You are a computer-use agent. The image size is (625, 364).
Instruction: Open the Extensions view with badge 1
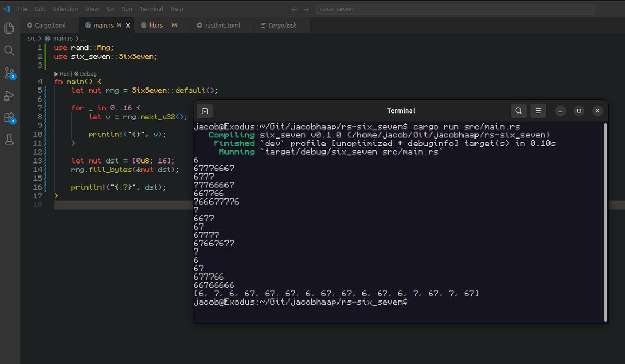(9, 118)
